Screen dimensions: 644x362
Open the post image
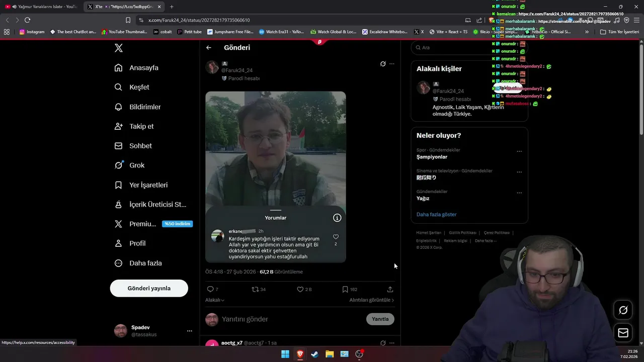click(x=275, y=177)
